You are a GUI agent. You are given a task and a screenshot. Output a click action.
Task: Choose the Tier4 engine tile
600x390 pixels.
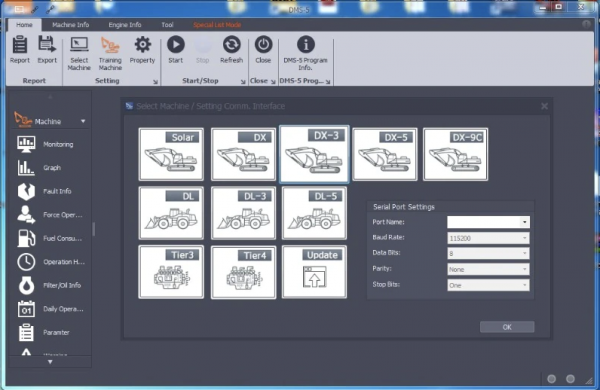(243, 272)
